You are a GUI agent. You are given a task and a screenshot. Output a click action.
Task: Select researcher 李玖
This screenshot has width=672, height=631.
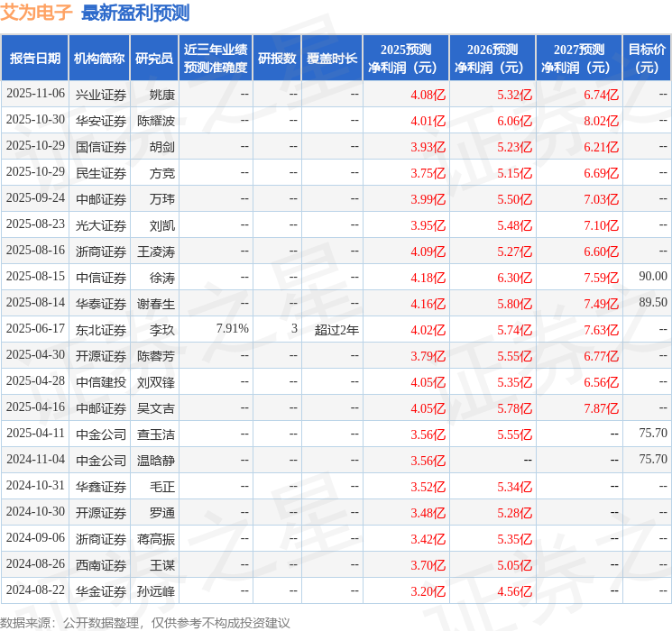(x=162, y=330)
